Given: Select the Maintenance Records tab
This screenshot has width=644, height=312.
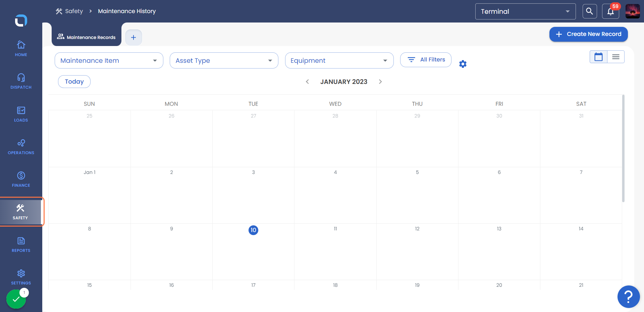Looking at the screenshot, I should pyautogui.click(x=87, y=37).
